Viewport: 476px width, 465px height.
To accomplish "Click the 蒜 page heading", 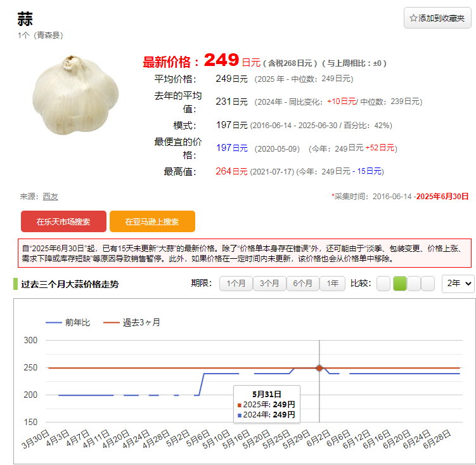I will 25,19.
